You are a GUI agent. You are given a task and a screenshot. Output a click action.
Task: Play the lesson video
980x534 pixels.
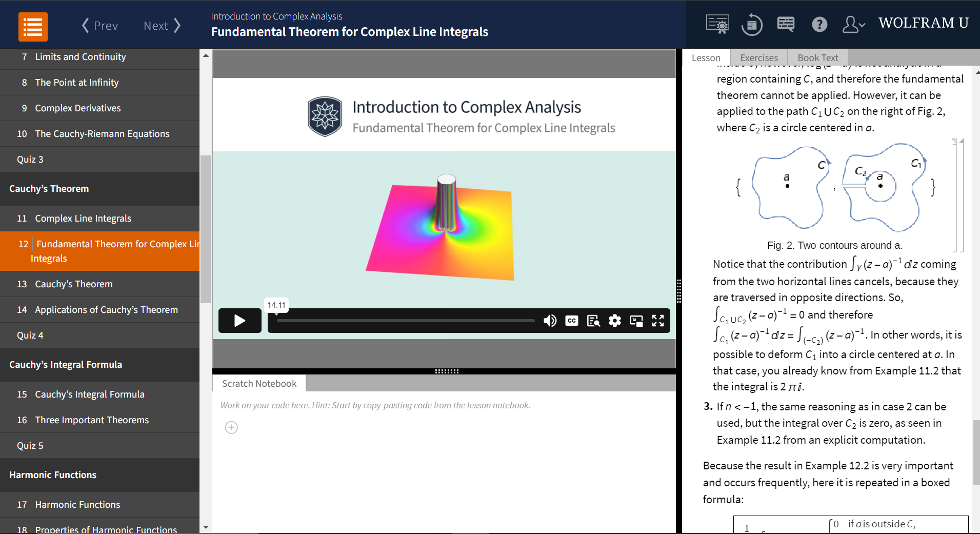[x=240, y=321]
